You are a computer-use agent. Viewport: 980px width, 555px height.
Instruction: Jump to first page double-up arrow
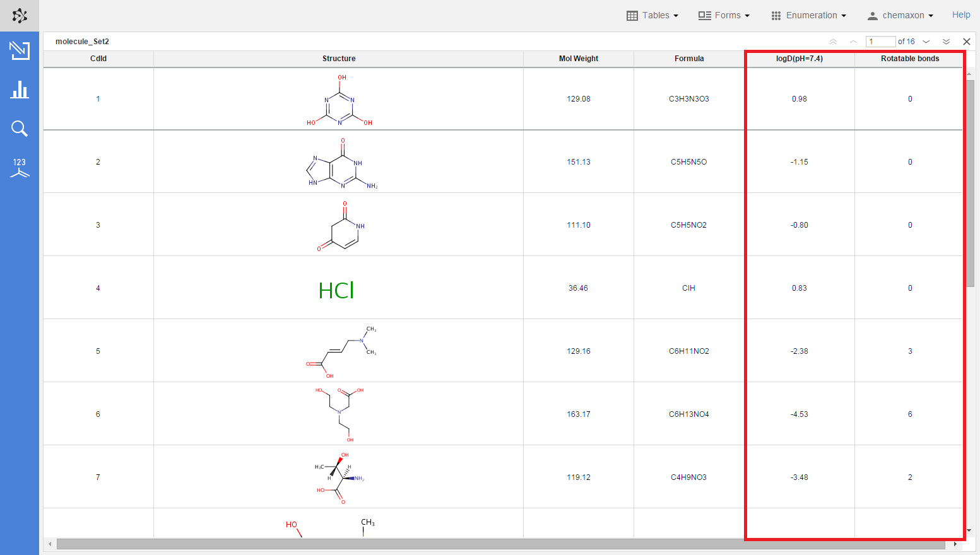click(x=833, y=42)
